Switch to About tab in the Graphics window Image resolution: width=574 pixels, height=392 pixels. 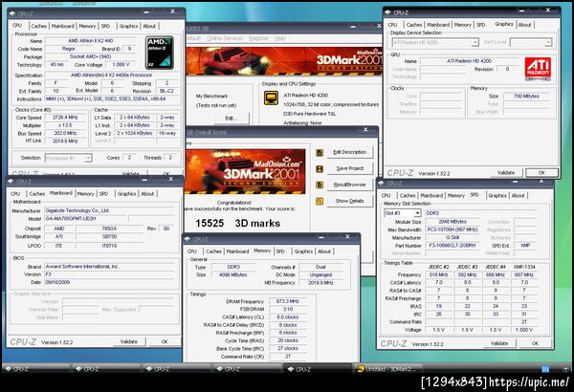(x=524, y=25)
